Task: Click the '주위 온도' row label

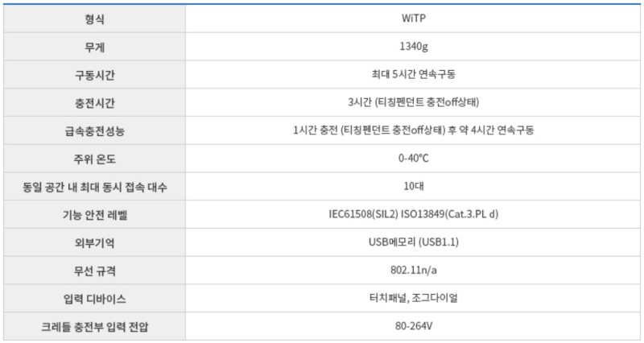Action: pos(94,158)
